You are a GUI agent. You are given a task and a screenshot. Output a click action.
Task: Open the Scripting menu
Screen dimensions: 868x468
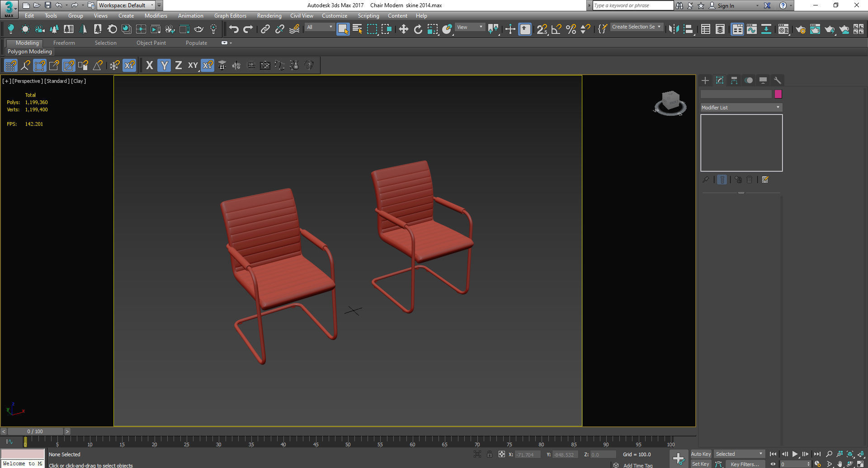[x=368, y=16]
